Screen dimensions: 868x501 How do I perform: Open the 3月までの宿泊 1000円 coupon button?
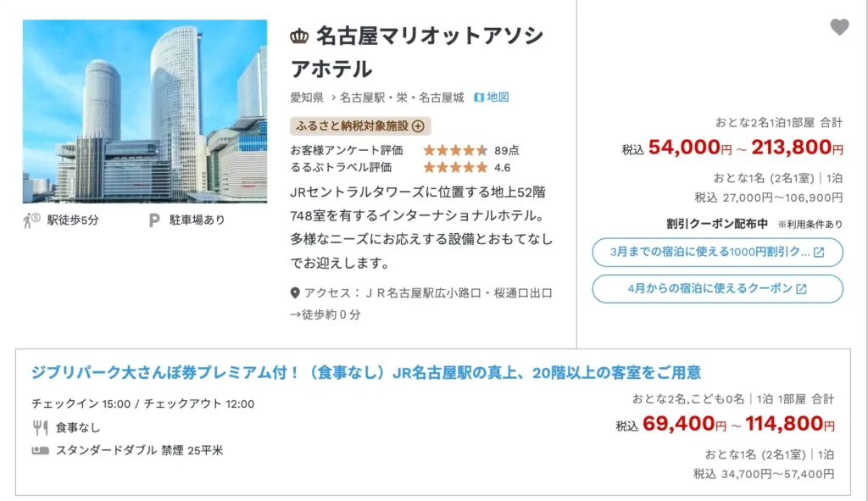[717, 252]
